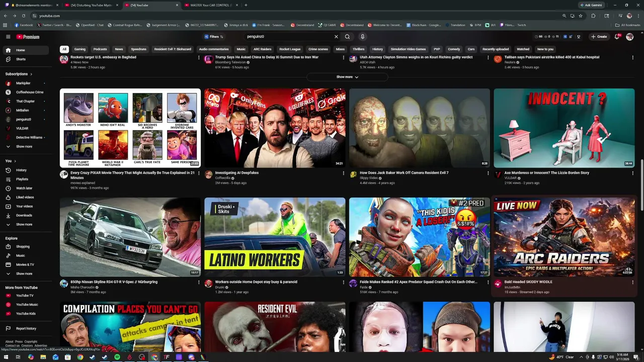Open Shorts in the sidebar
This screenshot has height=362, width=644.
coord(25,59)
